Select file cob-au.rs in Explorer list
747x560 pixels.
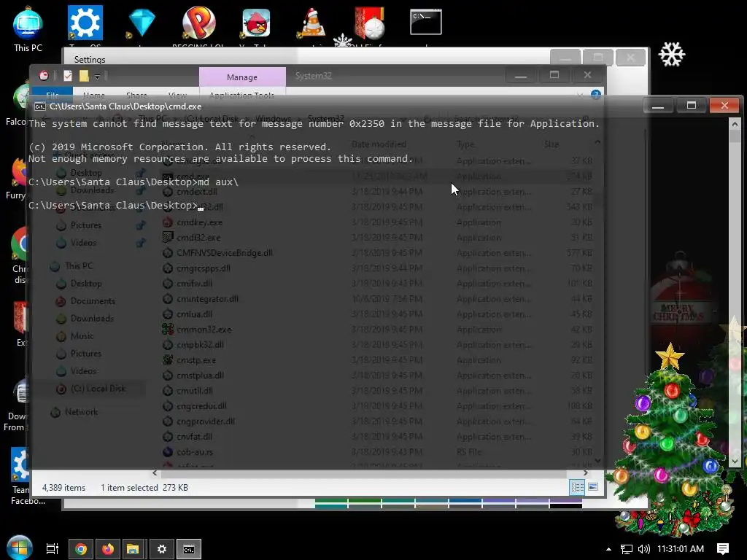[x=194, y=452]
